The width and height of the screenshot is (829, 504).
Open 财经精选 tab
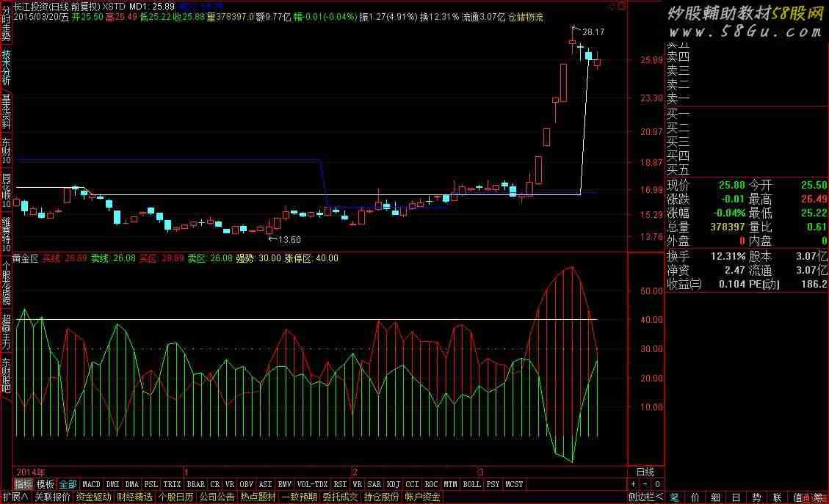pos(135,497)
